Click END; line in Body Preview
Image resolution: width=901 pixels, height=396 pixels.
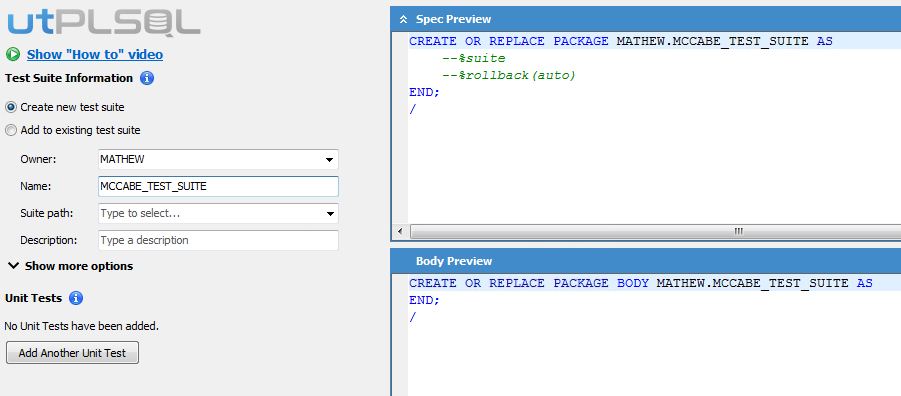[x=425, y=300]
